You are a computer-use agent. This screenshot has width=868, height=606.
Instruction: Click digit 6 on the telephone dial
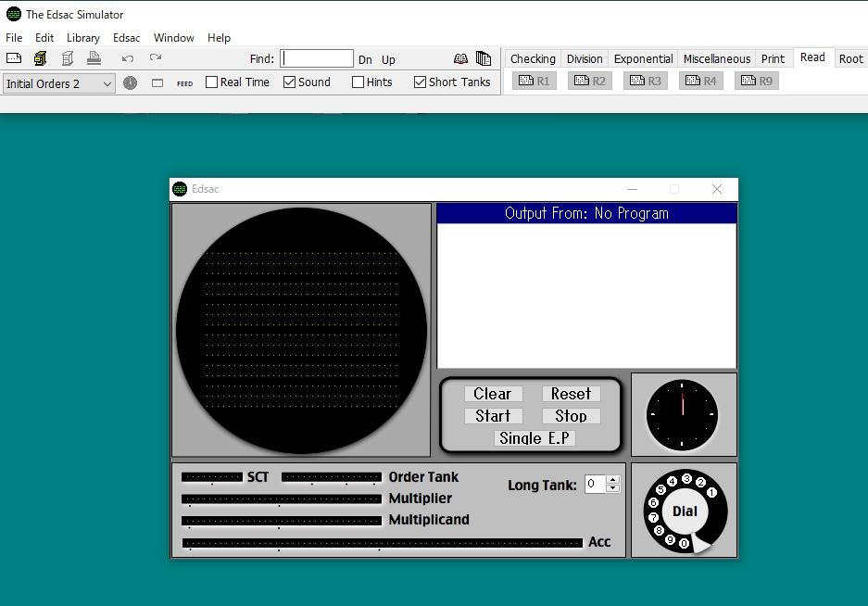click(x=653, y=502)
